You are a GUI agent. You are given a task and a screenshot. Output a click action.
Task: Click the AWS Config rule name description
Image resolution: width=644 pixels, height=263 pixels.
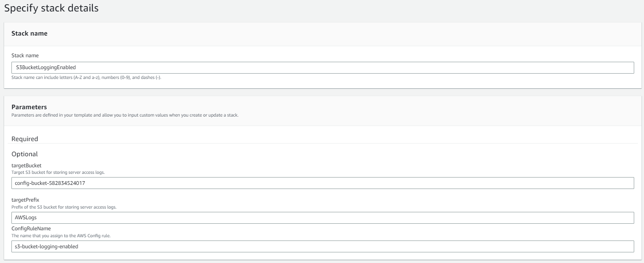[x=61, y=236]
